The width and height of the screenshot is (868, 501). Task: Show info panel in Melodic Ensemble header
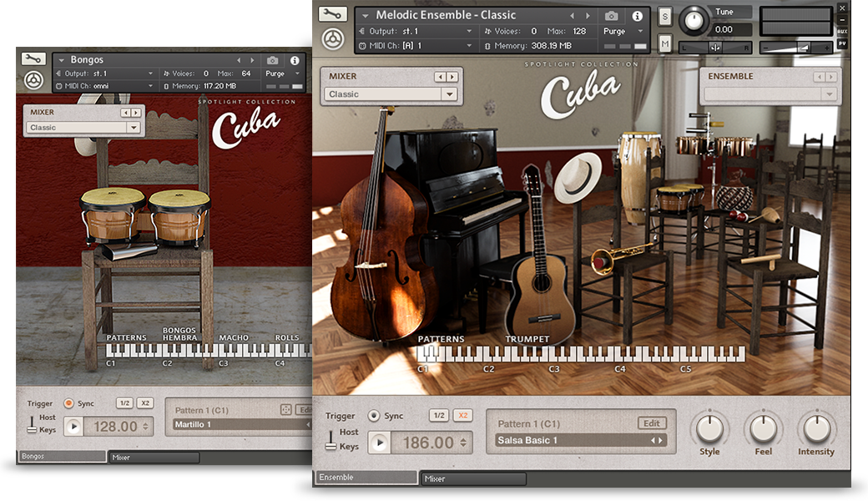pyautogui.click(x=637, y=16)
